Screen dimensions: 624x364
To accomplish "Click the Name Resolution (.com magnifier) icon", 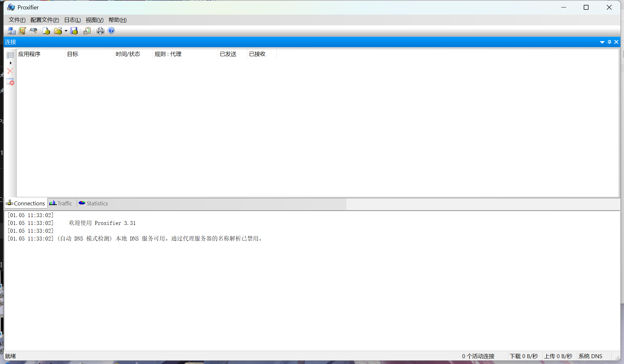I will point(33,31).
